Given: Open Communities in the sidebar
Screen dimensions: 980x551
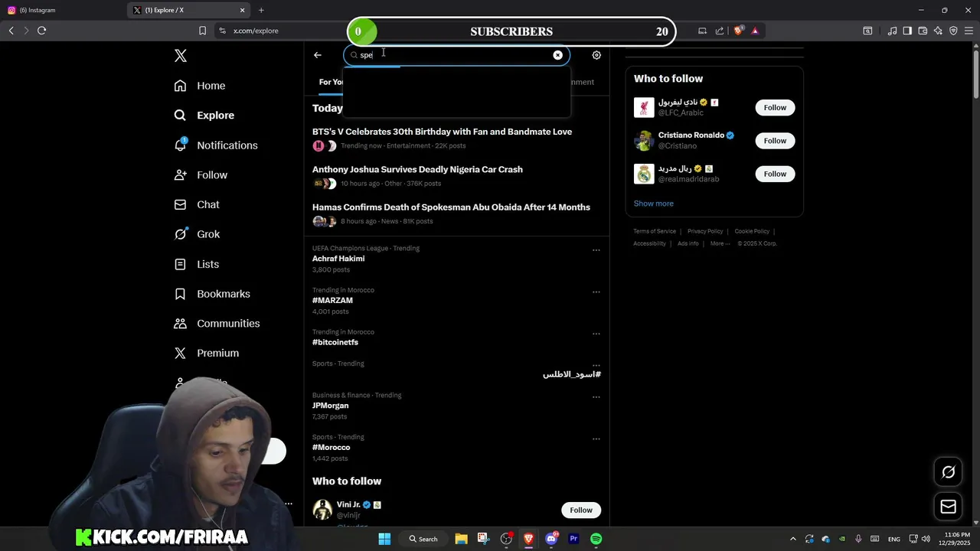Looking at the screenshot, I should pyautogui.click(x=217, y=324).
